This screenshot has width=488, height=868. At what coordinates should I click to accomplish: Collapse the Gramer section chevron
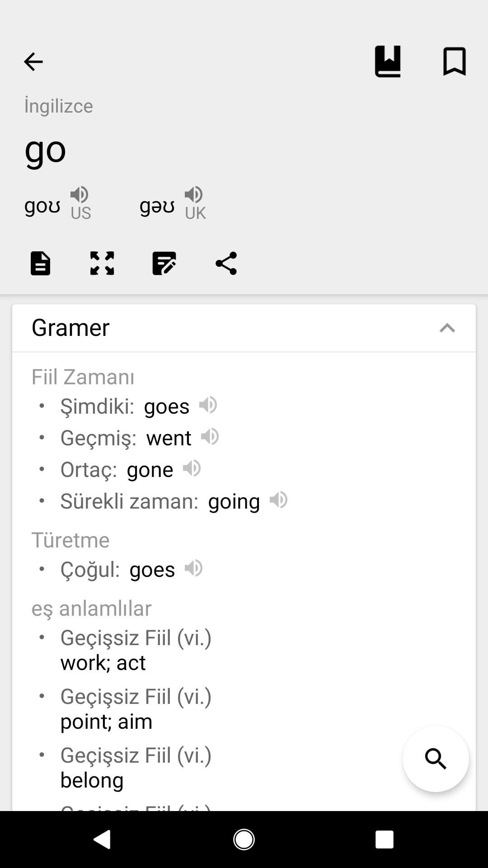click(447, 328)
